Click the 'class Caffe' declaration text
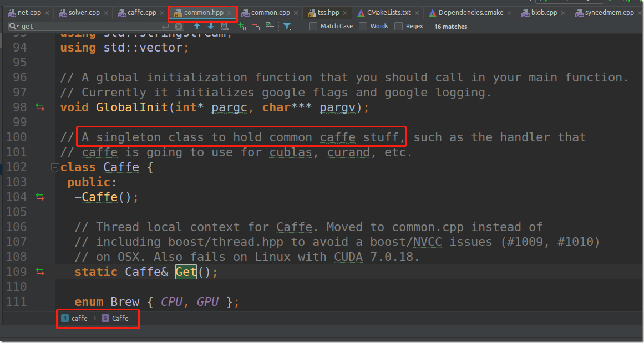644x343 pixels. pos(100,167)
